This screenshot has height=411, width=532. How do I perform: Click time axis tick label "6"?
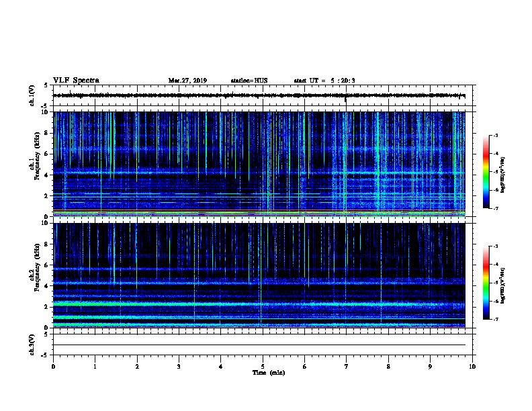tap(304, 367)
